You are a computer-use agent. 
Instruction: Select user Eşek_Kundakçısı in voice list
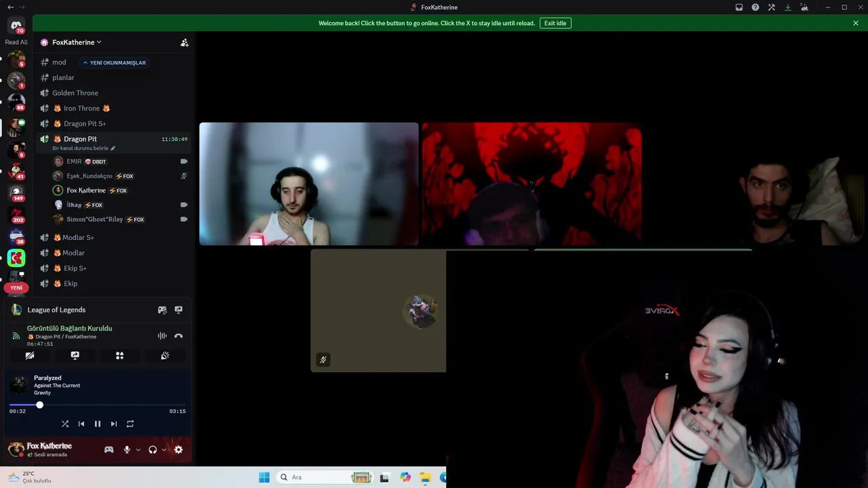pyautogui.click(x=90, y=176)
